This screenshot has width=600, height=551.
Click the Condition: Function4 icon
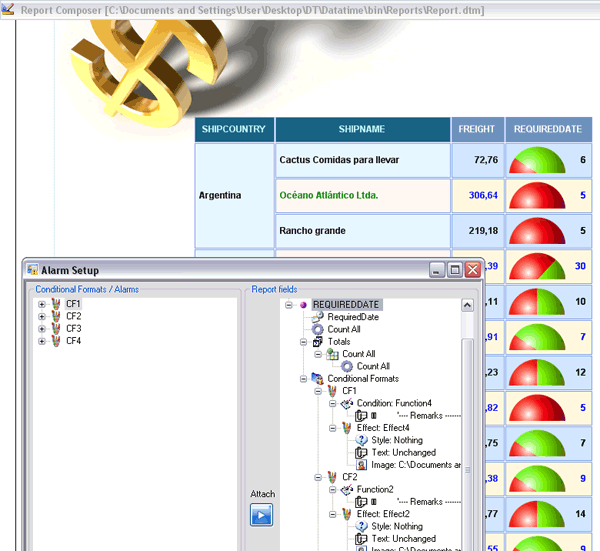pos(347,403)
